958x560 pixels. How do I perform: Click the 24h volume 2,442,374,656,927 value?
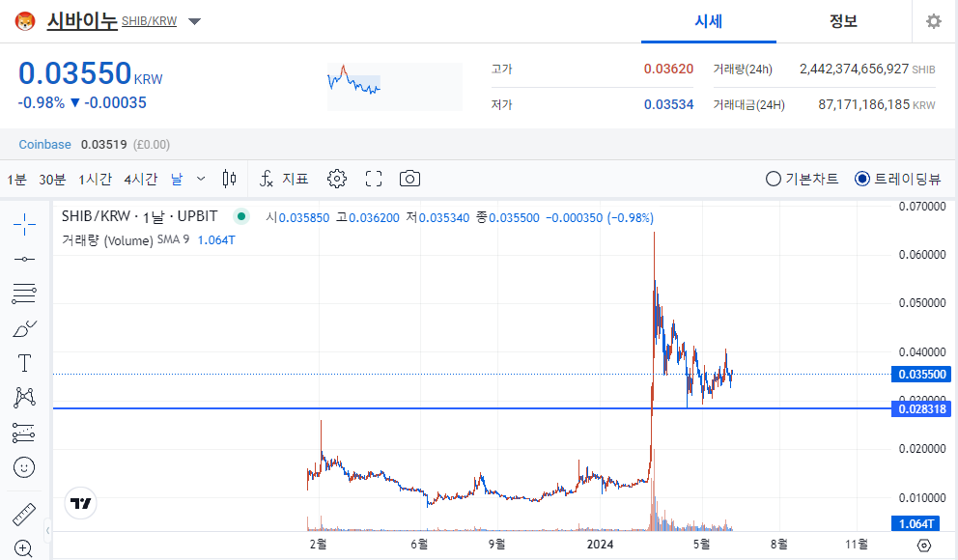click(x=854, y=69)
